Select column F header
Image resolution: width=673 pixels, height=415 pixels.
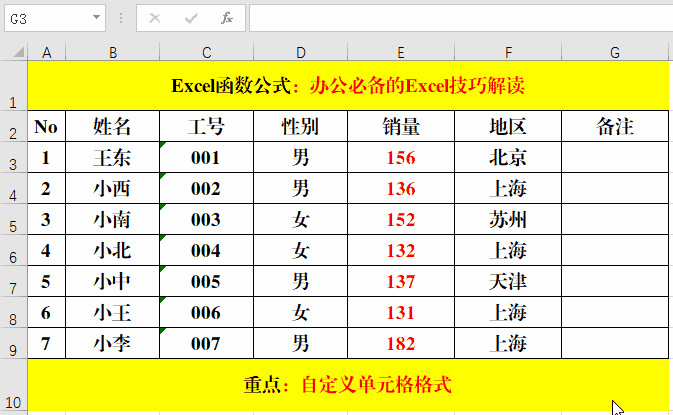point(508,52)
